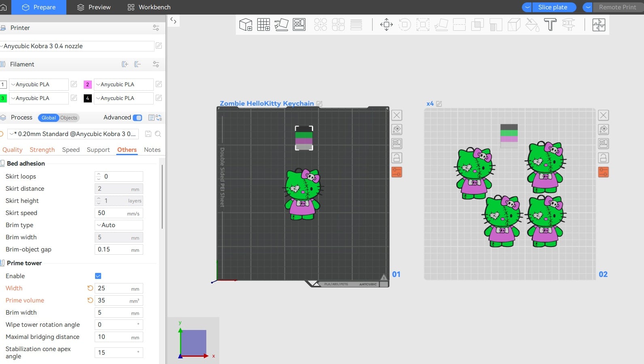Reset Prime volume value
This screenshot has height=364, width=644.
click(x=90, y=300)
